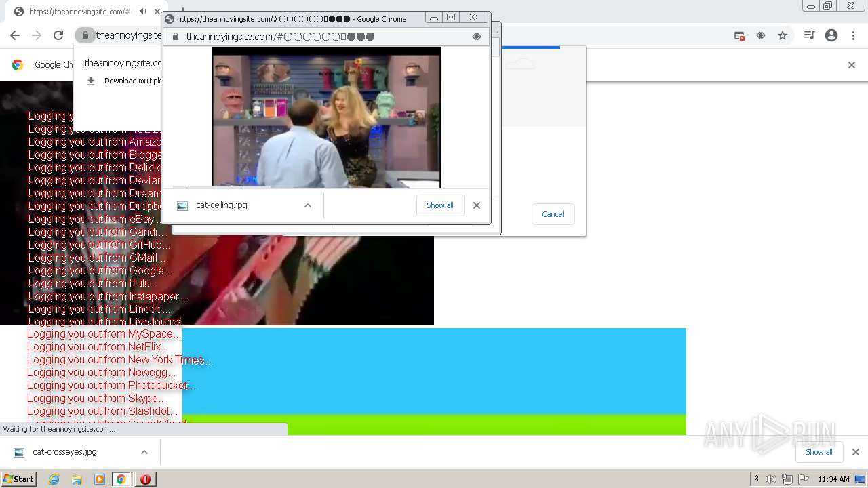This screenshot has width=868, height=488.
Task: Click the cat-ceiling.jpg file icon
Action: point(182,206)
